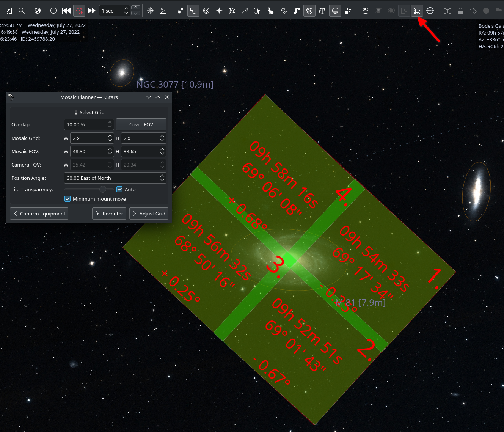This screenshot has width=504, height=432.
Task: Uncheck Minimum mount move option
Action: pos(68,199)
